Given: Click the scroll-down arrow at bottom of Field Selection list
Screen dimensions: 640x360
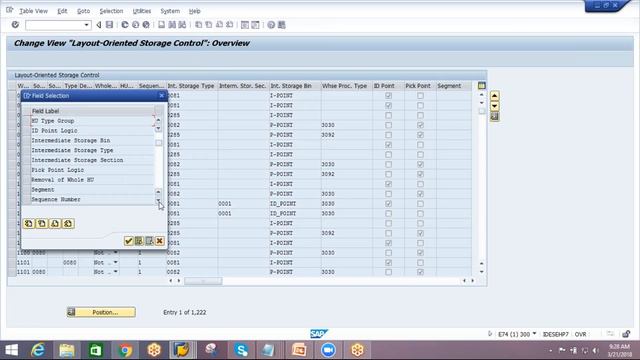Looking at the screenshot, I should pos(158,200).
